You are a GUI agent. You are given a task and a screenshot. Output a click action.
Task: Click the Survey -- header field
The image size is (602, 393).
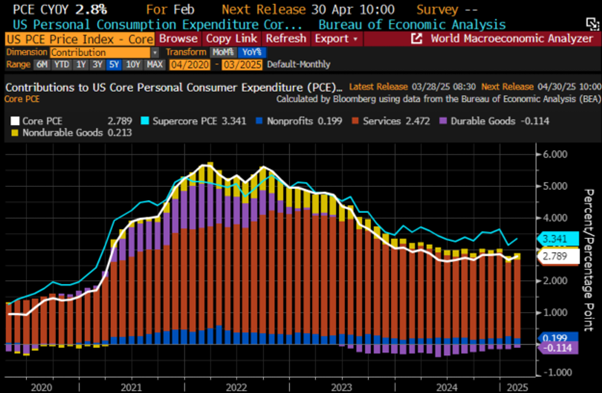(x=447, y=9)
